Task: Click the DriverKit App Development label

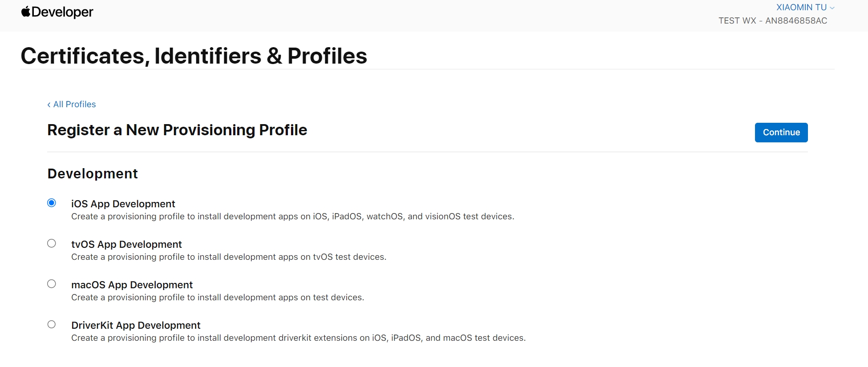Action: click(136, 325)
